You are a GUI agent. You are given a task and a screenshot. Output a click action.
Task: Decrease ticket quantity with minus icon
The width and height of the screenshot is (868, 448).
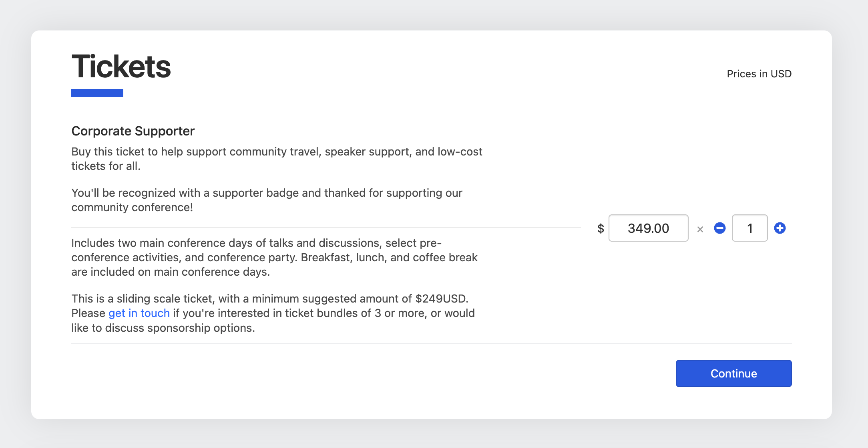click(719, 228)
